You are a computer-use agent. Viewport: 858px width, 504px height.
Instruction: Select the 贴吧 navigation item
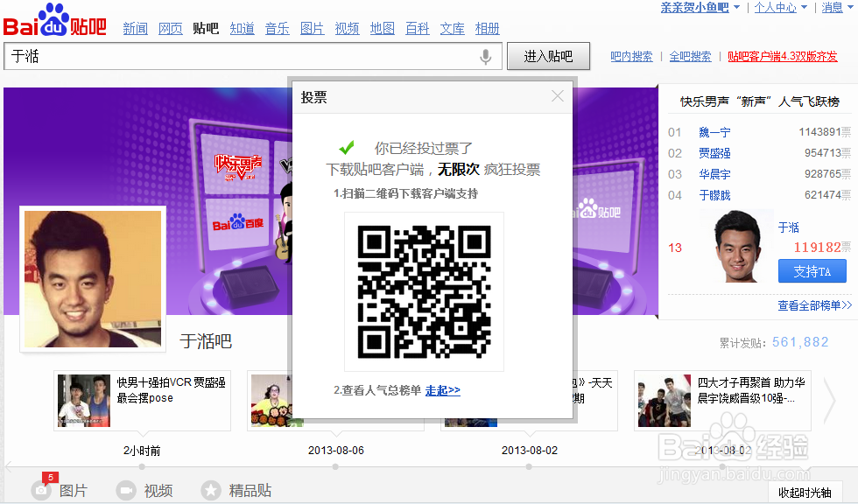coord(206,28)
